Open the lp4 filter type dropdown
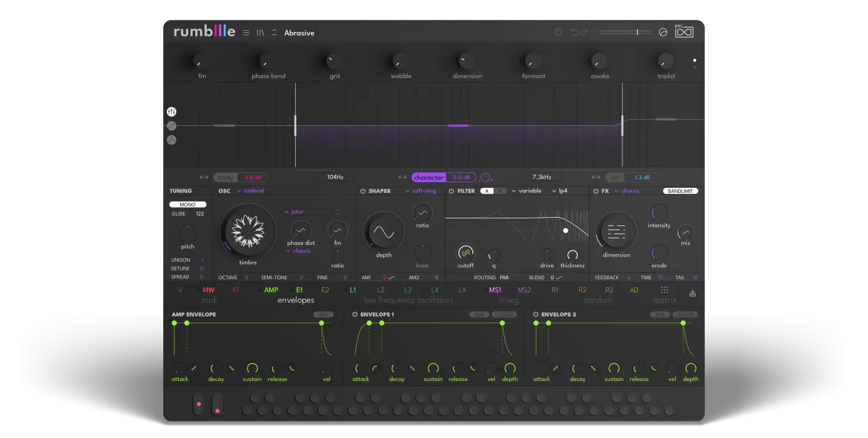Viewport: 868px width, 438px height. tap(560, 191)
